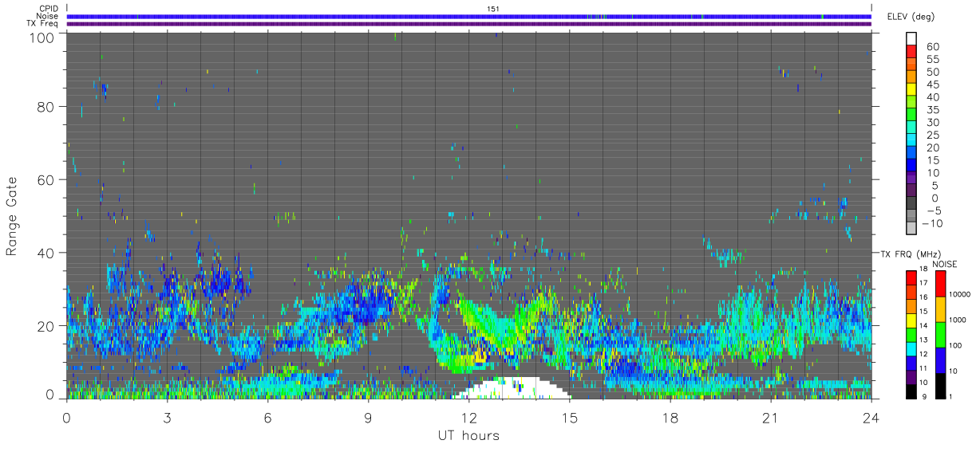Select the black noise segment between 1 and 10
980x452 pixels.
tap(940, 386)
